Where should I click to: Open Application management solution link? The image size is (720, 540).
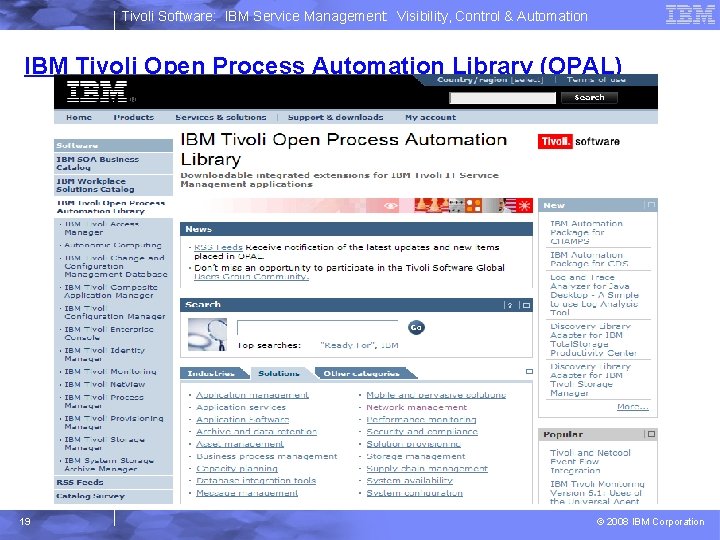[252, 395]
